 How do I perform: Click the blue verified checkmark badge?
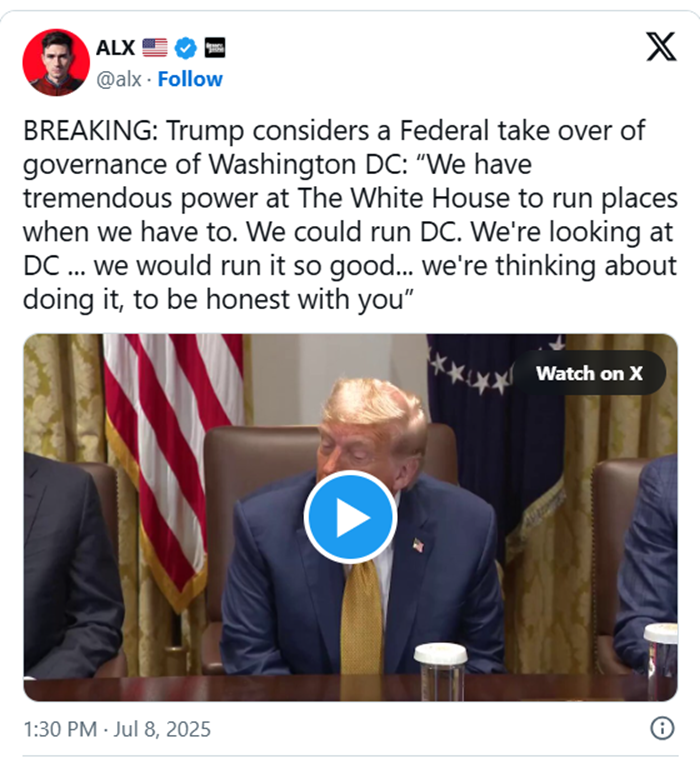tap(186, 48)
